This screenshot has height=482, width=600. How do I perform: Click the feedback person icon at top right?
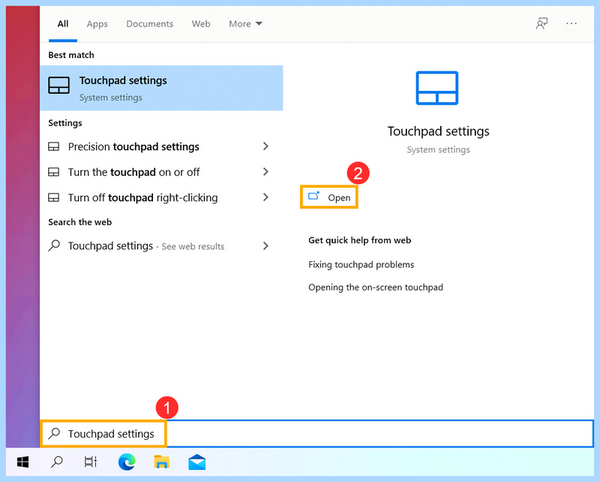[x=541, y=24]
